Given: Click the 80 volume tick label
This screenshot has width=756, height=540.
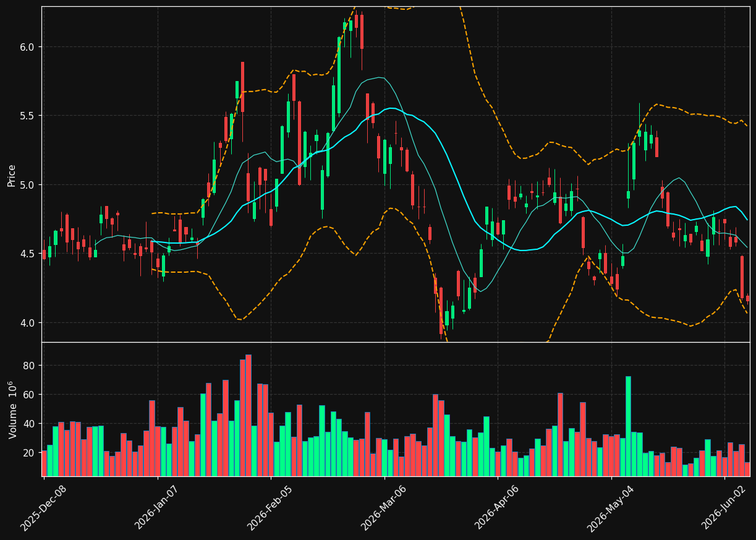Looking at the screenshot, I should point(30,366).
